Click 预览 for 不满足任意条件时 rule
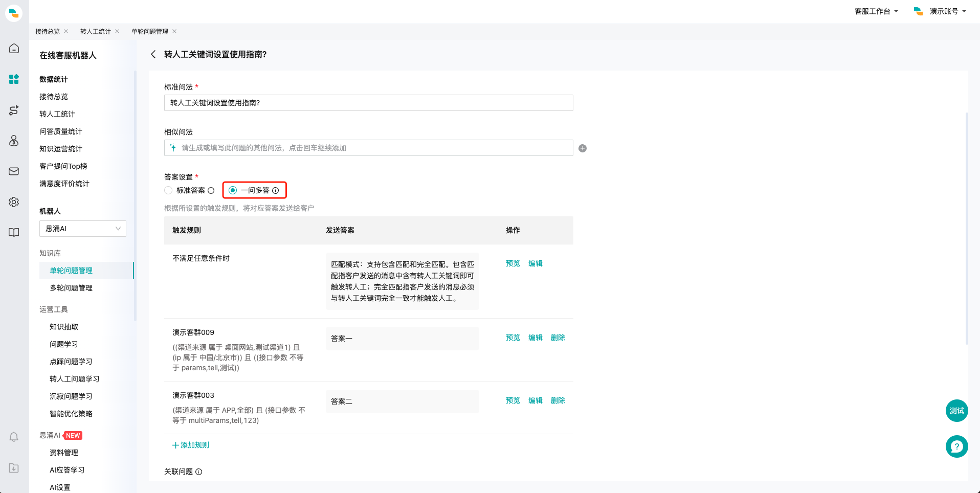The height and width of the screenshot is (493, 980). [x=513, y=263]
